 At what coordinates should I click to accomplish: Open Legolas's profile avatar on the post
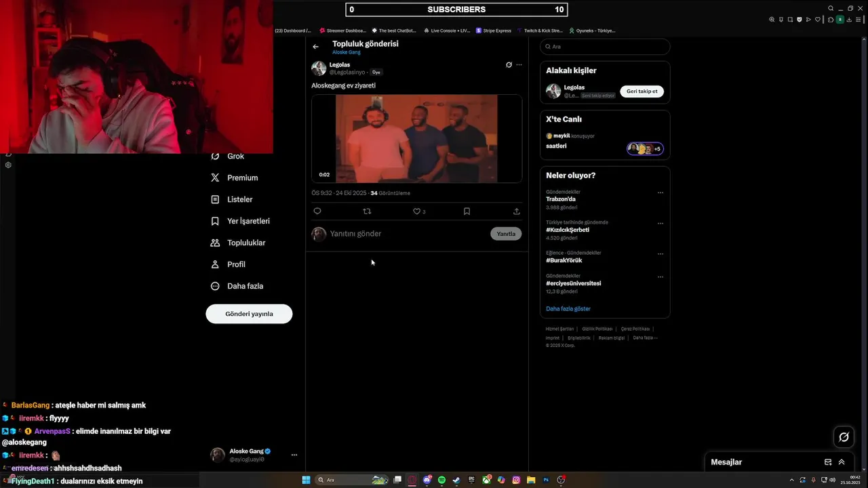pos(319,68)
